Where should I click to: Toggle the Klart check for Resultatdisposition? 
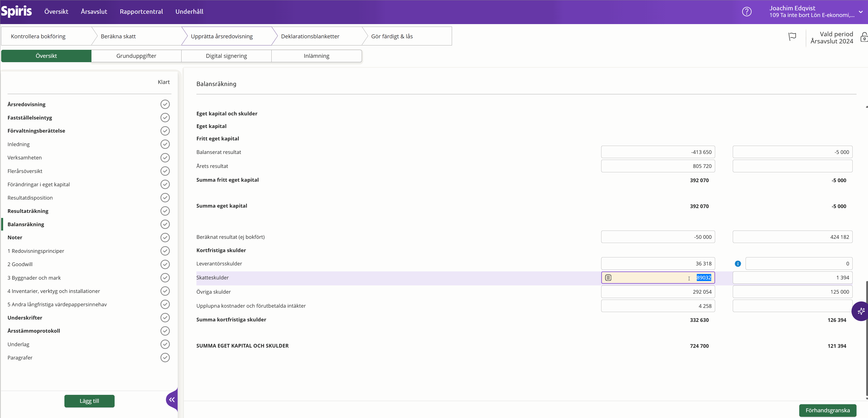[x=165, y=198]
